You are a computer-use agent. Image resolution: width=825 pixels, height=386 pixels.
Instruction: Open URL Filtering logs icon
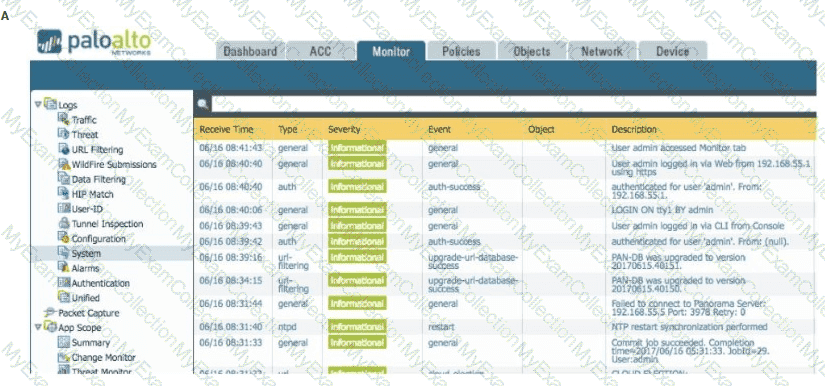(64, 149)
